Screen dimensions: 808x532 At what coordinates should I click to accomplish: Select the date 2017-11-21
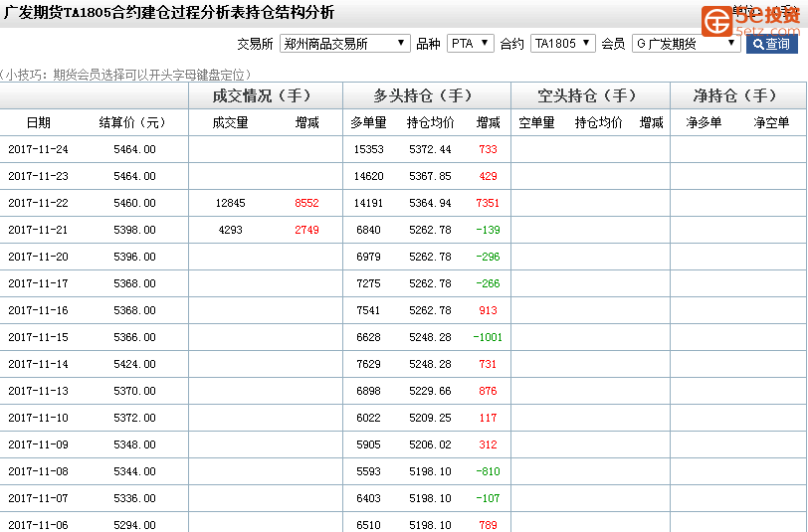click(38, 230)
